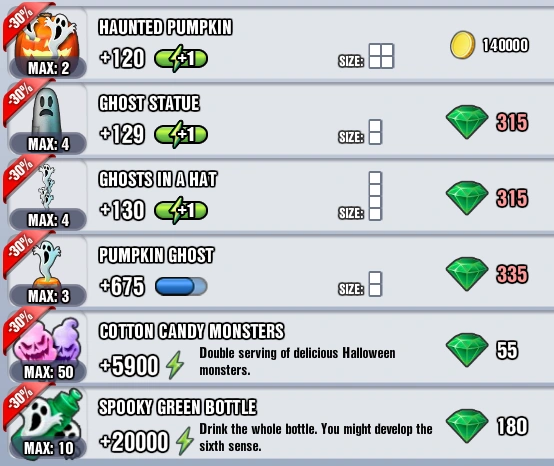Buy Spooky Green Bottle for 180 gems

tap(487, 426)
